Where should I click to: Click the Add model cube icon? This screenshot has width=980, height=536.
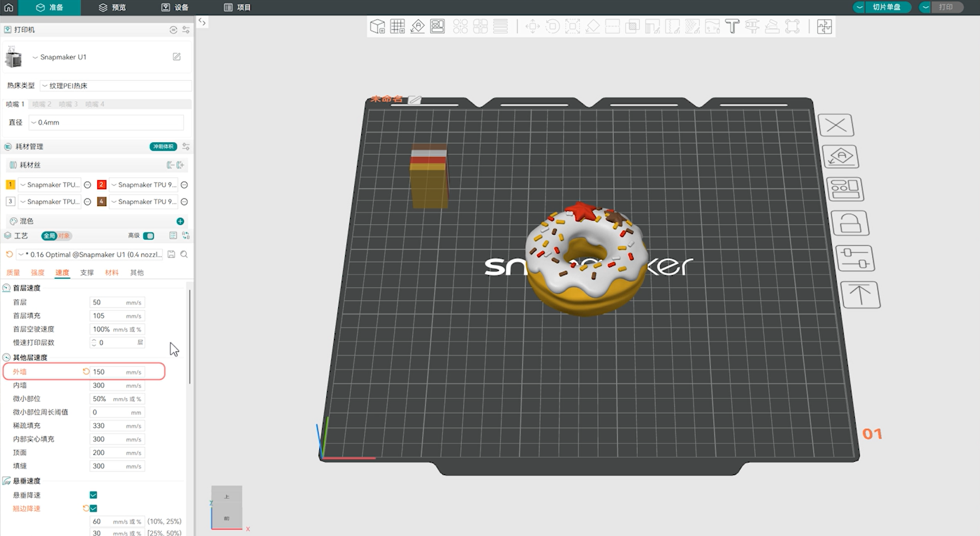[x=377, y=26]
